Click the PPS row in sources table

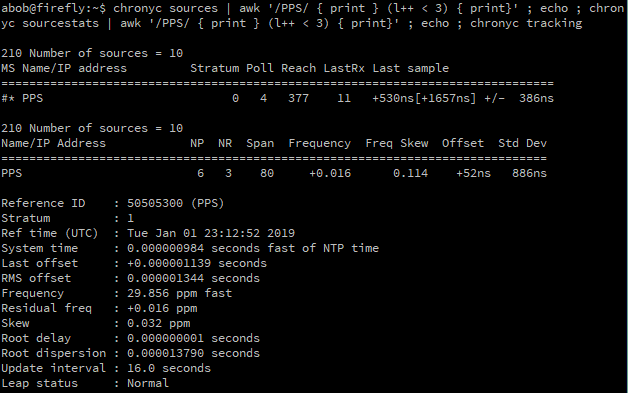coord(277,98)
